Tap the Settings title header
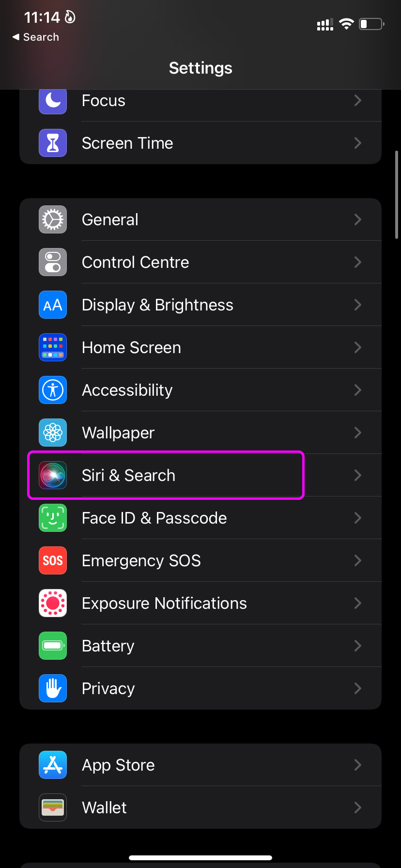The height and width of the screenshot is (868, 401). (200, 68)
